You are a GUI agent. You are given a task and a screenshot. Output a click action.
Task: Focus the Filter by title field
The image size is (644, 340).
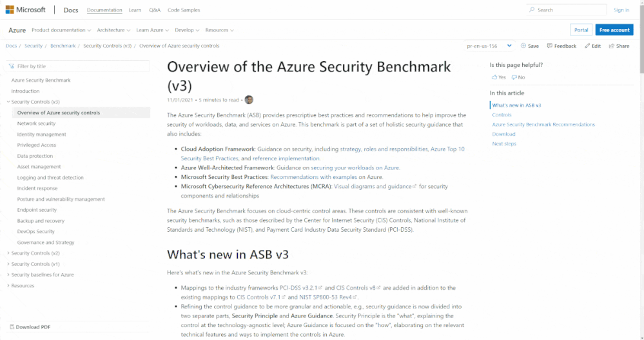(x=78, y=66)
